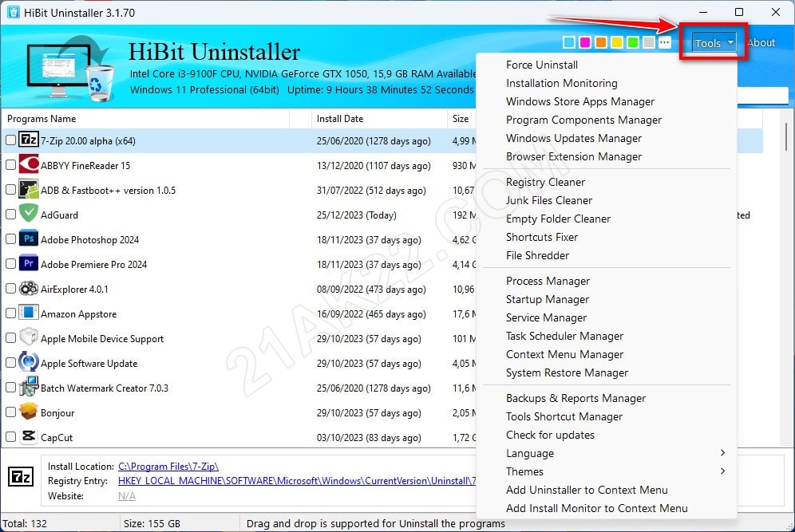Tick the checkbox for Amazon Appstore

[x=10, y=313]
